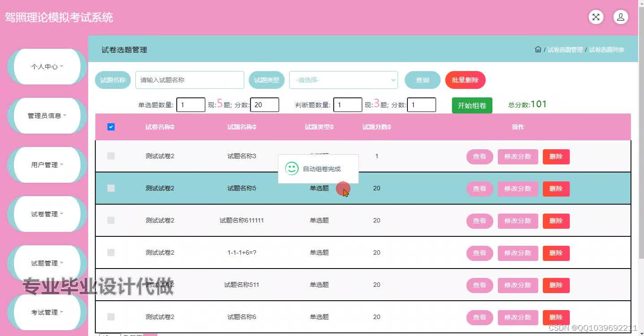Delete the 1-1-1+6=? row
Image resolution: width=644 pixels, height=336 pixels.
[556, 253]
